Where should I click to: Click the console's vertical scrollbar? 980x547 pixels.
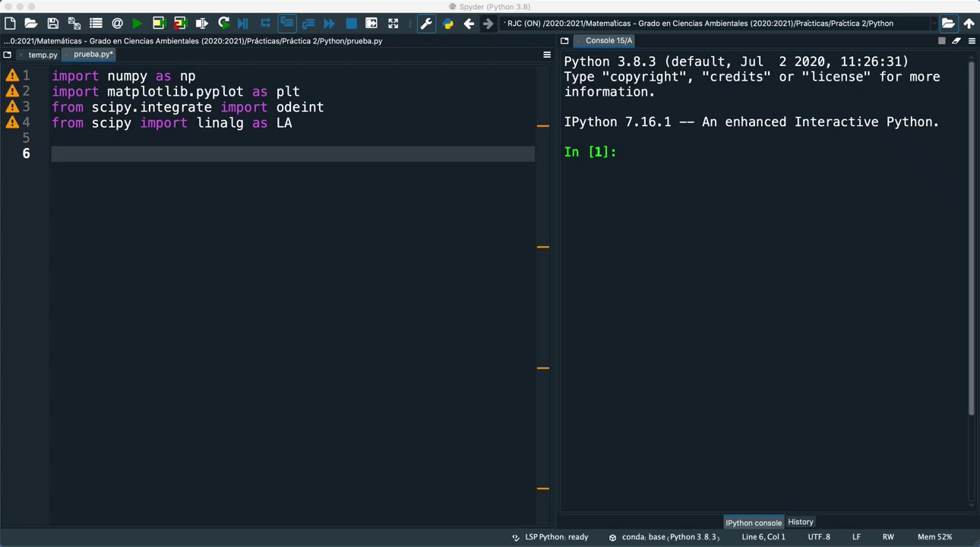pos(972,237)
